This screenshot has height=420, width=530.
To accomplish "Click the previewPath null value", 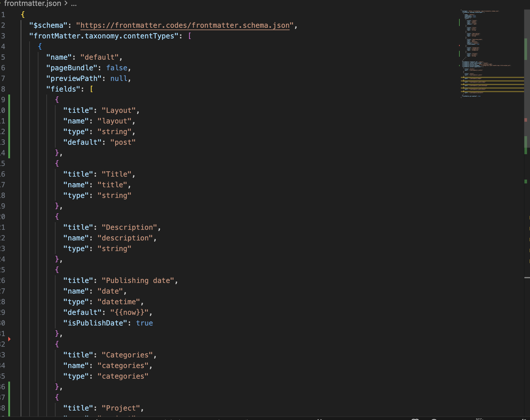I will [119, 79].
